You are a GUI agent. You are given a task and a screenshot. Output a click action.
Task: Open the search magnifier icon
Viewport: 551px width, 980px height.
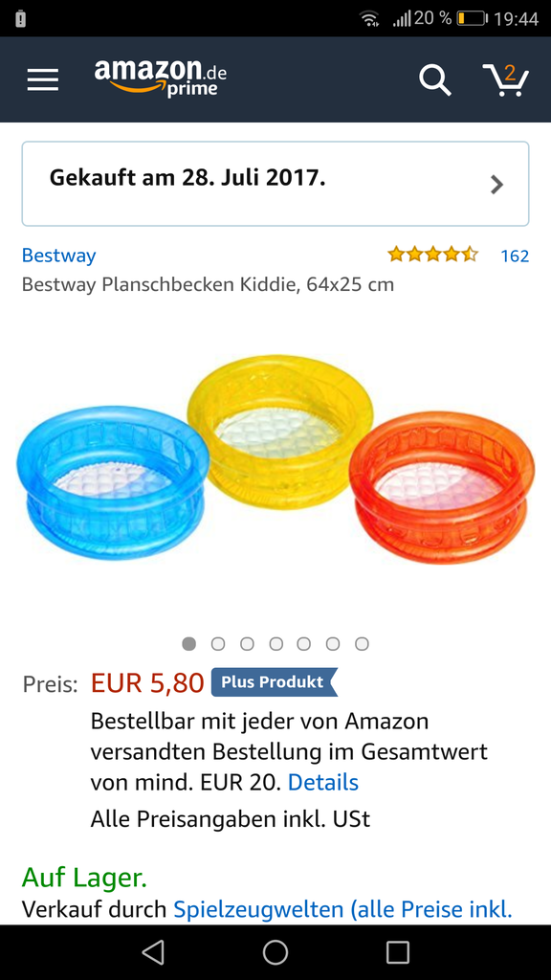click(435, 80)
